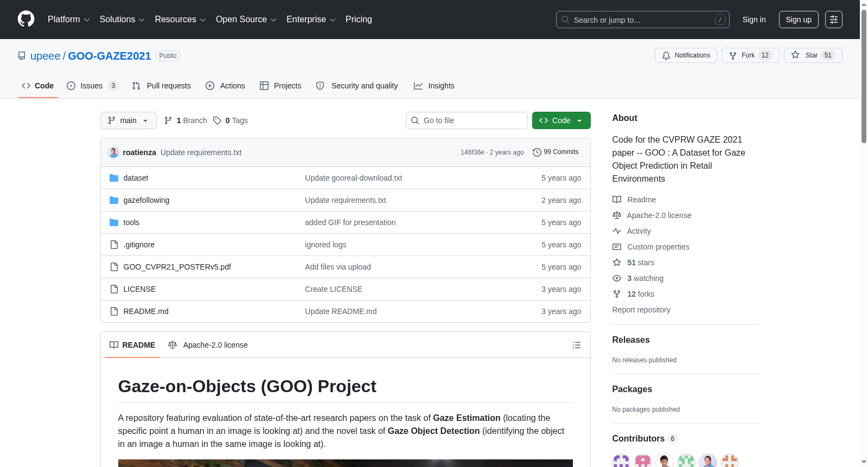Switch to the Pull requests tab
Viewport: 868px width, 467px height.
(162, 86)
